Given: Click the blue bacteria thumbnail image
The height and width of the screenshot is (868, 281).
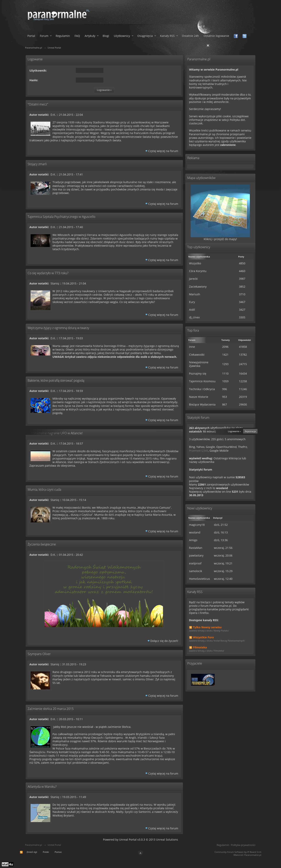Looking at the screenshot, I should 40,405.
